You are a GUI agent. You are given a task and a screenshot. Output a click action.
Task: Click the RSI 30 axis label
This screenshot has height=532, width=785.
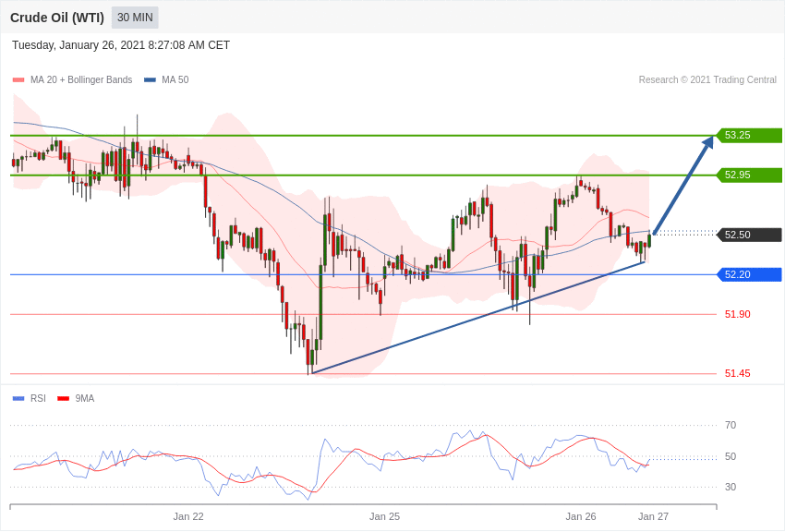(731, 487)
